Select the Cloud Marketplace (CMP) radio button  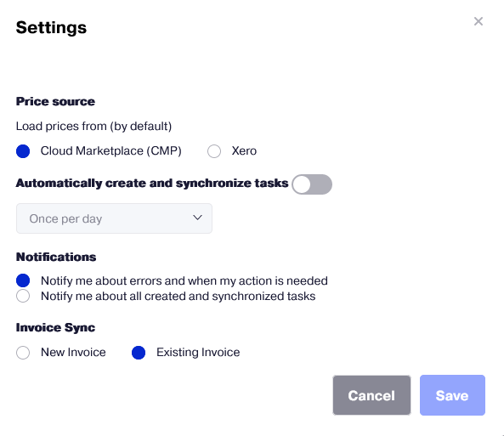click(x=23, y=151)
